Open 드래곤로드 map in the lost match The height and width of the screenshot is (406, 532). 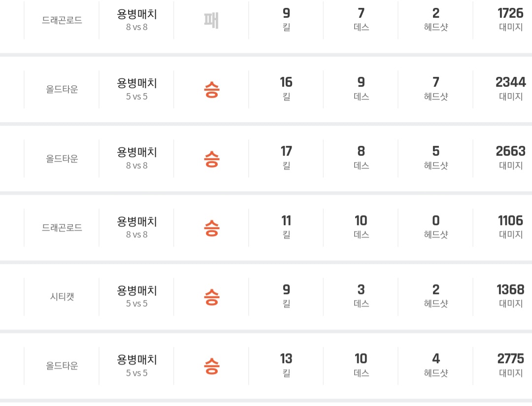click(x=62, y=20)
